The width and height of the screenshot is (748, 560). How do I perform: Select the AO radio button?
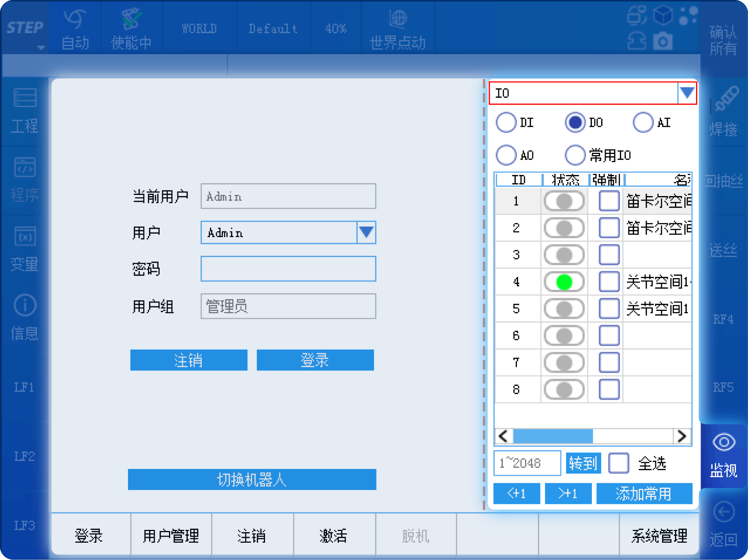(x=506, y=155)
